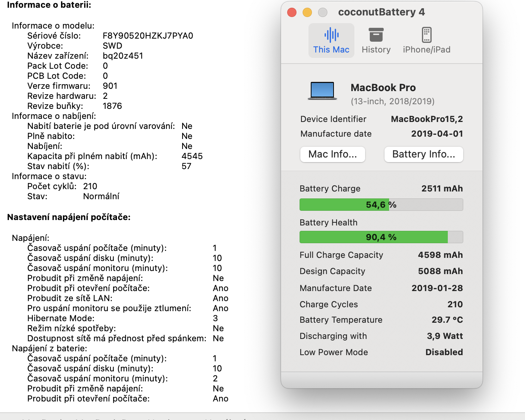Click the Informace o modelu label
The image size is (525, 420).
pos(53,25)
